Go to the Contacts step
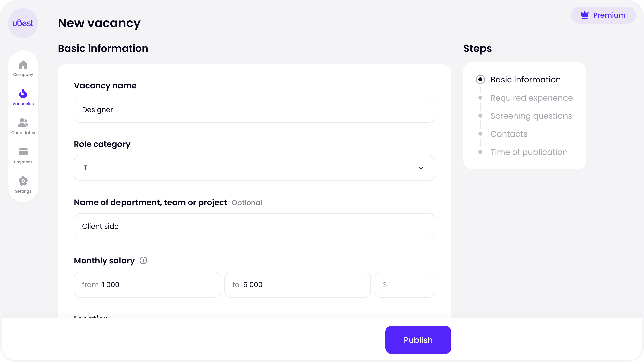 coord(509,134)
